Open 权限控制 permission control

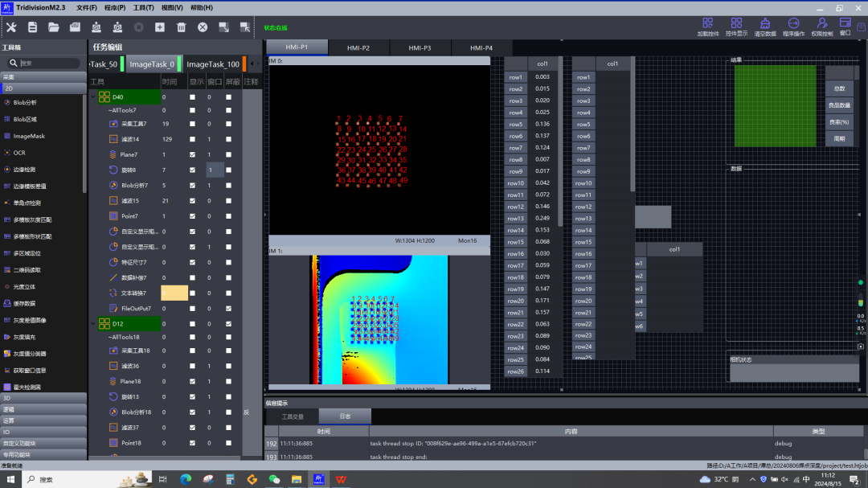tap(821, 25)
